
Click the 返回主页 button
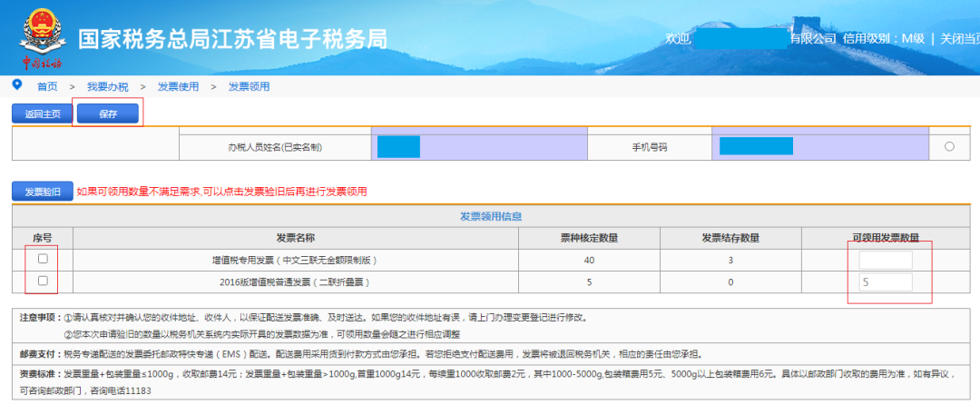point(43,114)
